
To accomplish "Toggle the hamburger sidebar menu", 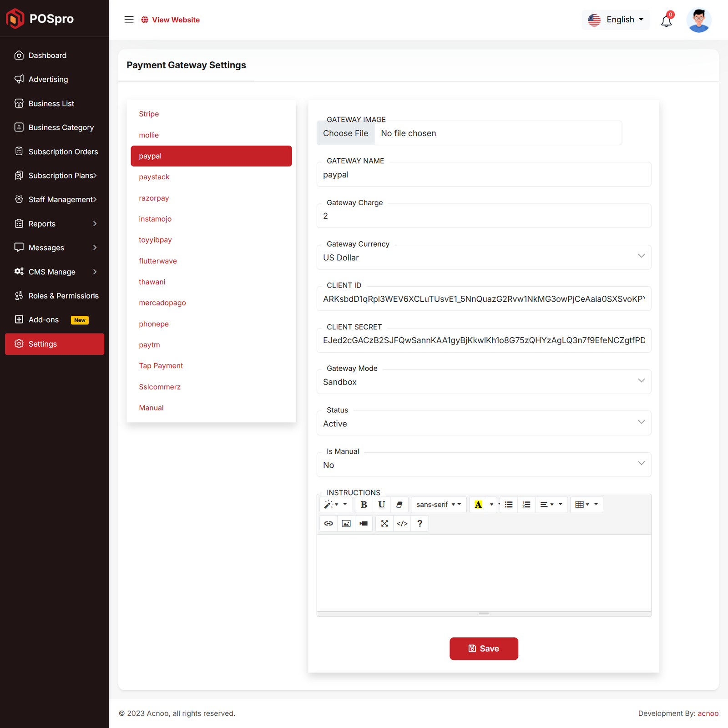I will (129, 20).
